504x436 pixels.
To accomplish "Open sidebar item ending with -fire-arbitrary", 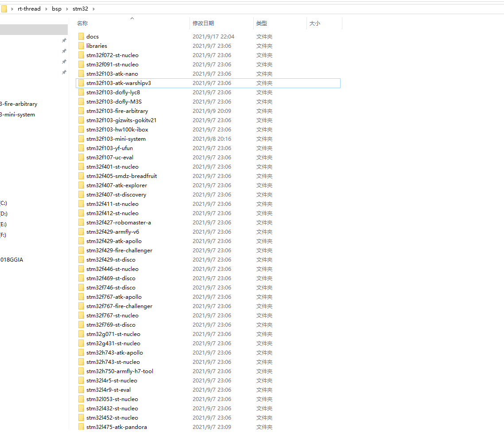I will (x=19, y=104).
